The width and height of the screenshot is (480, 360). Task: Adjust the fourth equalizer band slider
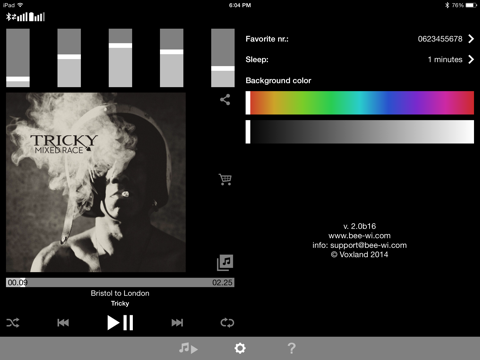click(172, 58)
